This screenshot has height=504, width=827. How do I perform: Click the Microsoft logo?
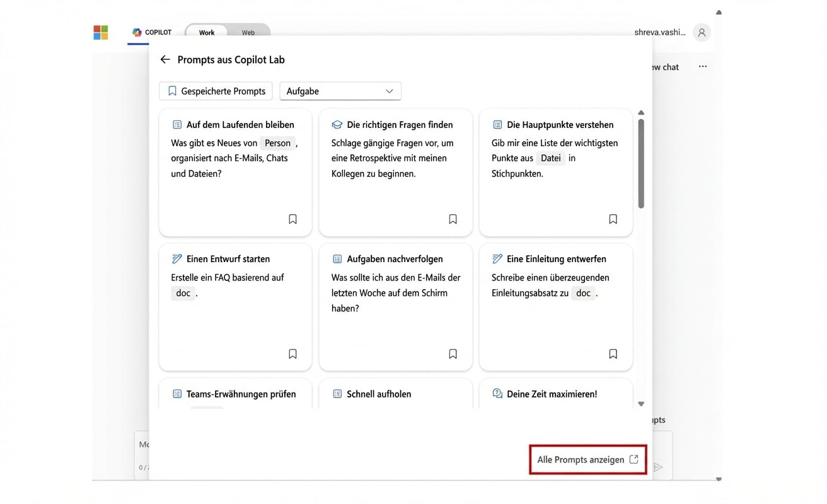tap(101, 33)
